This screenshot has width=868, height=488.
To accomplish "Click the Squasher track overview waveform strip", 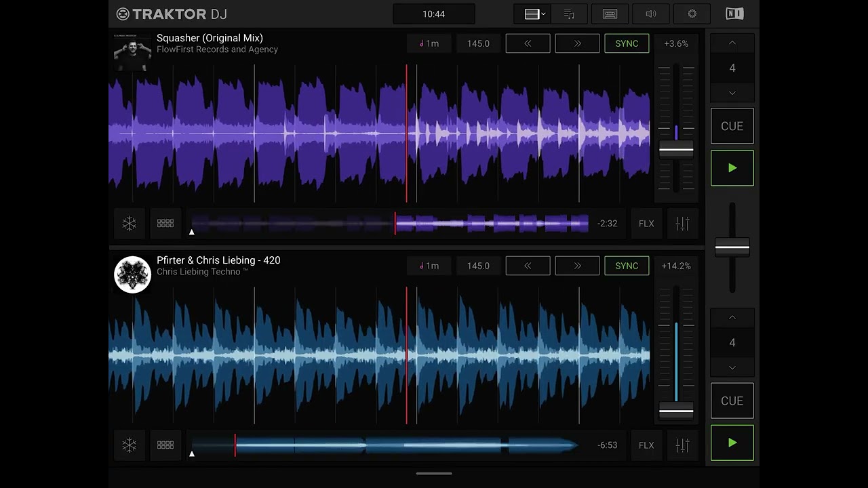I will (x=390, y=223).
